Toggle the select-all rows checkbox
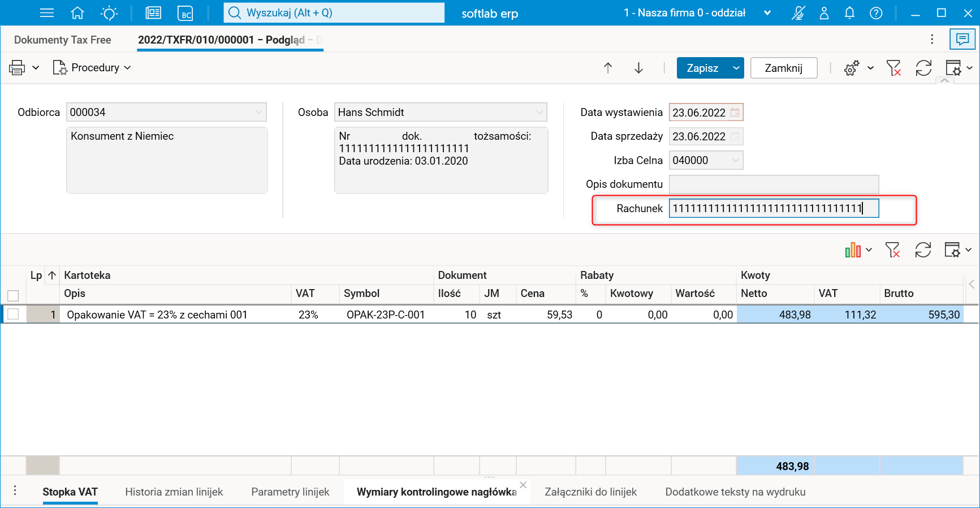This screenshot has height=508, width=980. [x=13, y=295]
